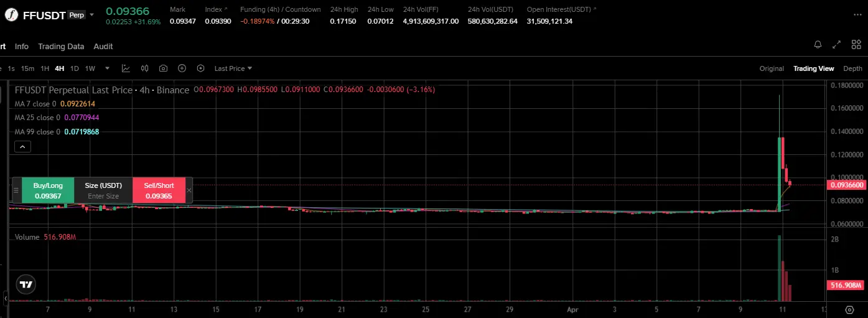Select the MA 7 close indicator legend

click(55, 104)
